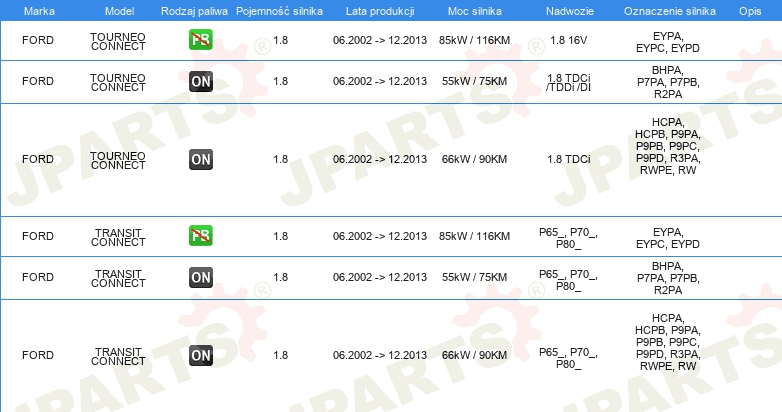The height and width of the screenshot is (412, 782).
Task: Select FORD in the Transit Connect 85kW row
Action: [x=38, y=236]
